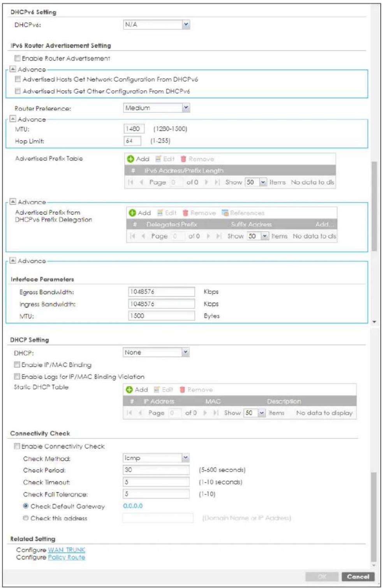Go to first page in Static DHCP Table

(130, 413)
